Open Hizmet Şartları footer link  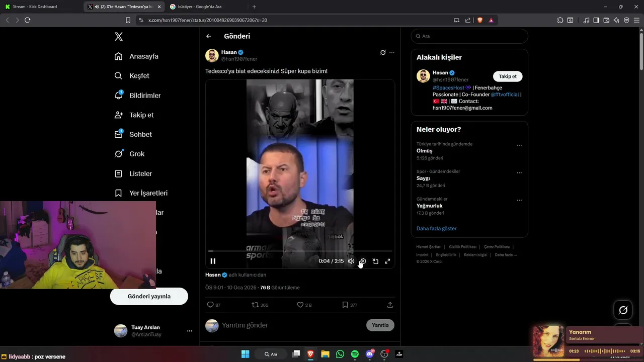[429, 247]
